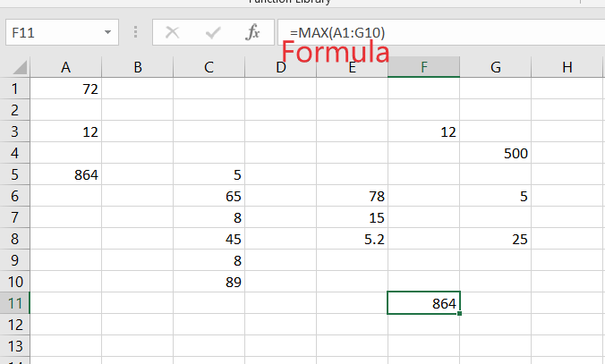The image size is (605, 364).
Task: Click cell C6 containing 65
Action: click(209, 196)
